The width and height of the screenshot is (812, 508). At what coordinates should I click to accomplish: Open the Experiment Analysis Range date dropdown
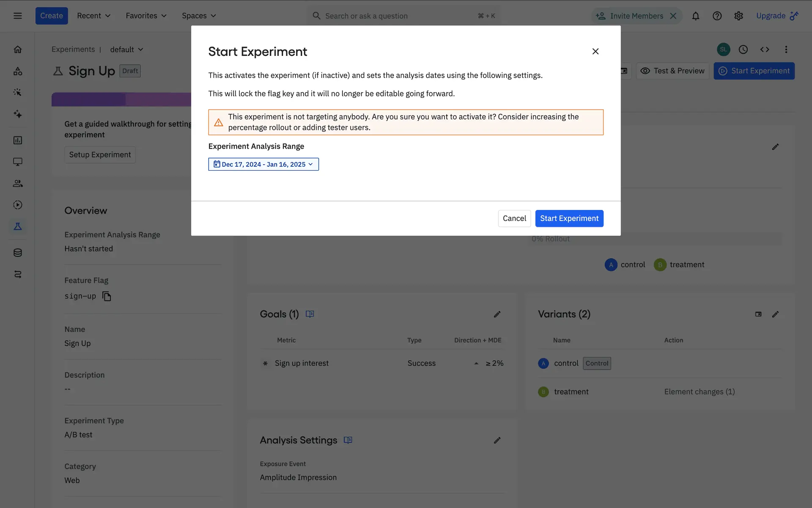click(x=263, y=164)
